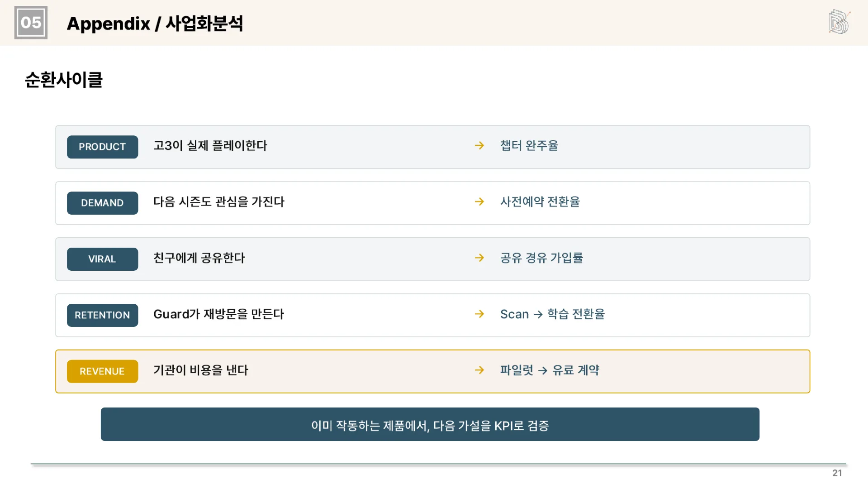Click the arrow in the REVENUE row
This screenshot has height=489, width=868.
point(479,370)
